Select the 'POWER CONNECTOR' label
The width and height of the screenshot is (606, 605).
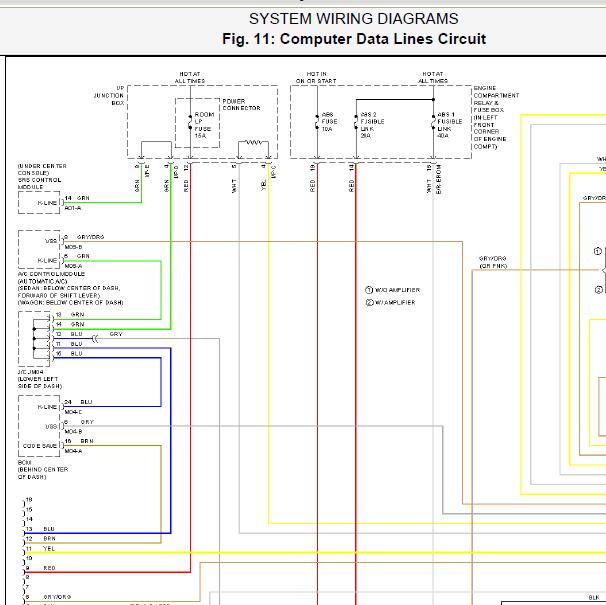click(x=241, y=105)
